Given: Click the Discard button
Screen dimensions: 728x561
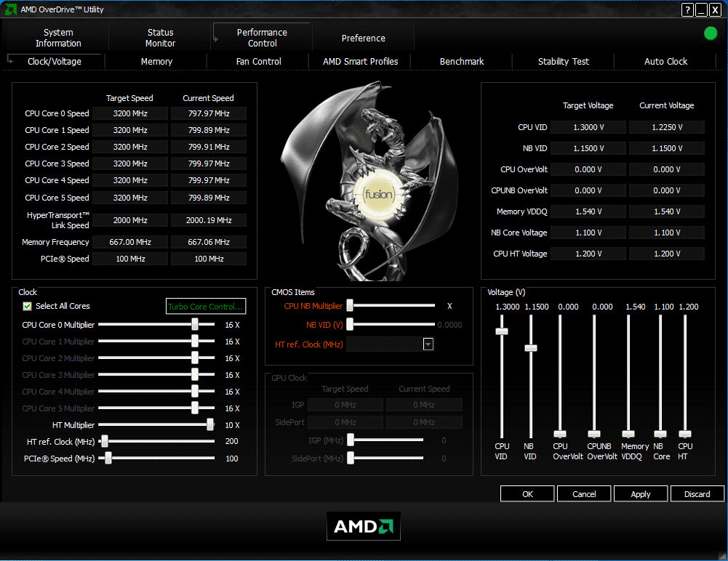Looking at the screenshot, I should 697,494.
